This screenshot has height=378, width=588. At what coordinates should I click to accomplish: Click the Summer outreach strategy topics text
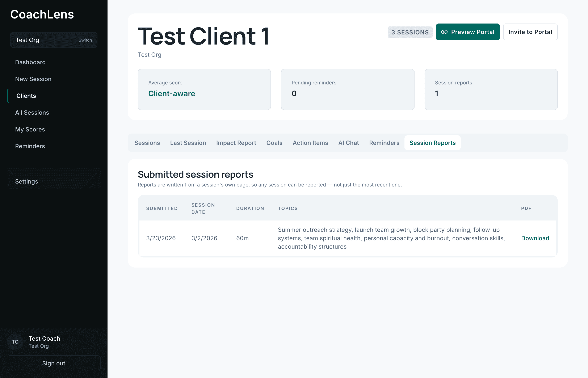pyautogui.click(x=391, y=238)
